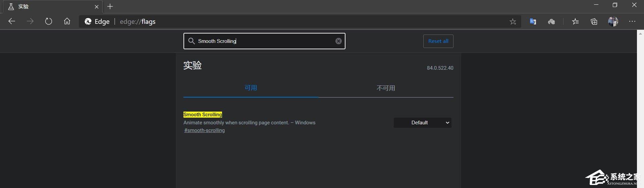Open the Settings and more menu
This screenshot has width=644, height=188.
(632, 21)
